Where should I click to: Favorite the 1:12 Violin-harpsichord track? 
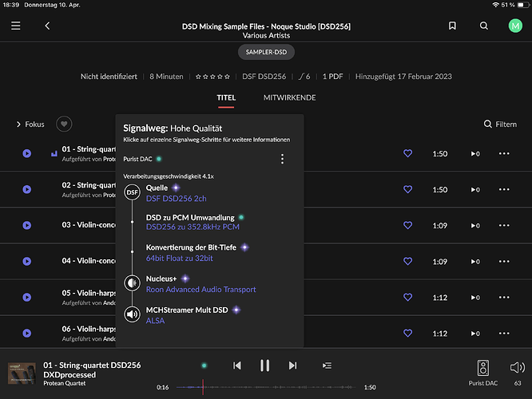(x=407, y=297)
